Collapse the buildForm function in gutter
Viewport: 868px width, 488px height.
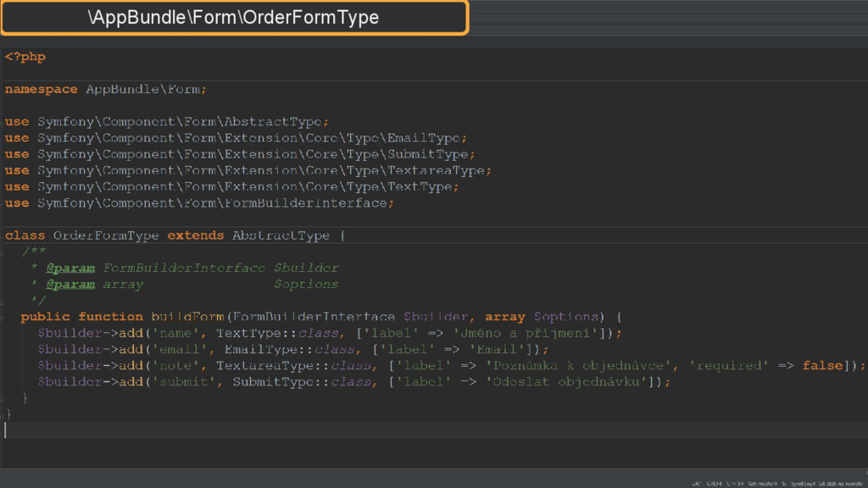pyautogui.click(x=3, y=317)
